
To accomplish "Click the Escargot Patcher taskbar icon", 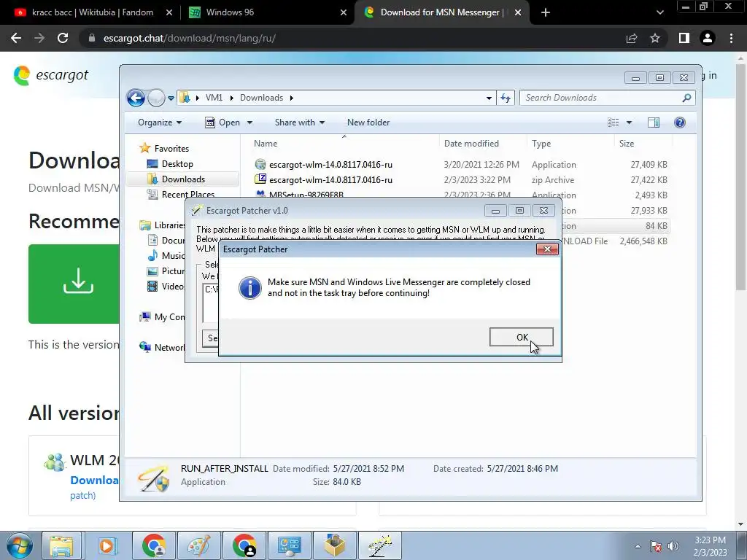I will point(379,545).
